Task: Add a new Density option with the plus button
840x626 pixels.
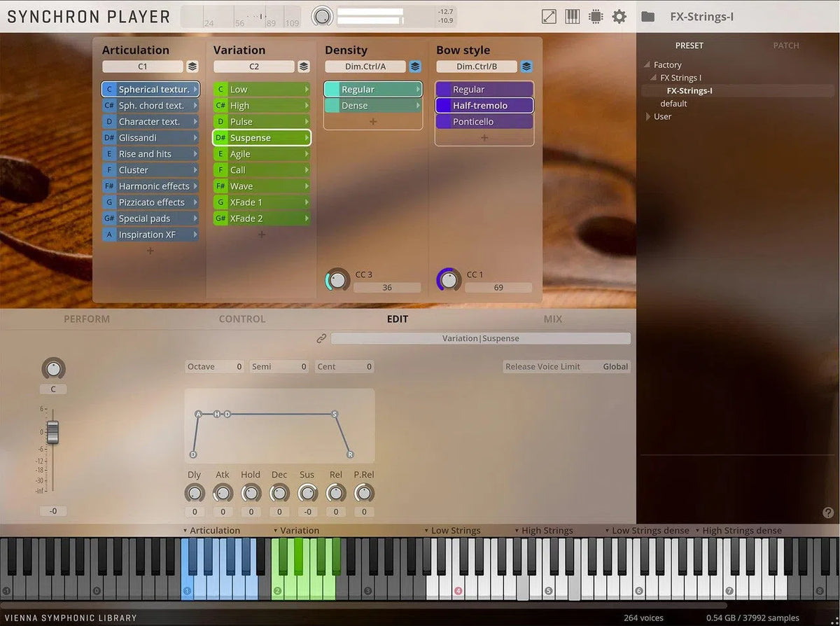Action: (x=372, y=123)
